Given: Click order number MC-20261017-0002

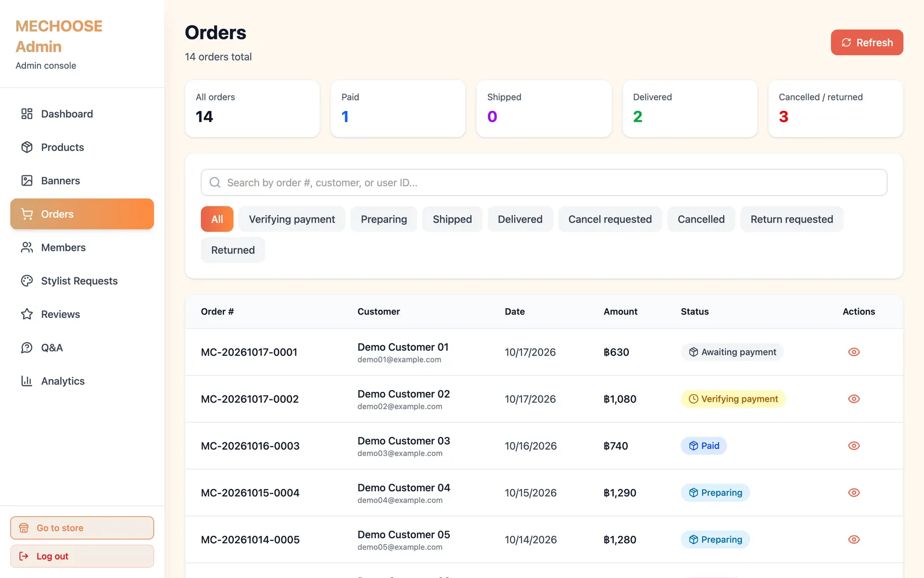Looking at the screenshot, I should point(249,399).
